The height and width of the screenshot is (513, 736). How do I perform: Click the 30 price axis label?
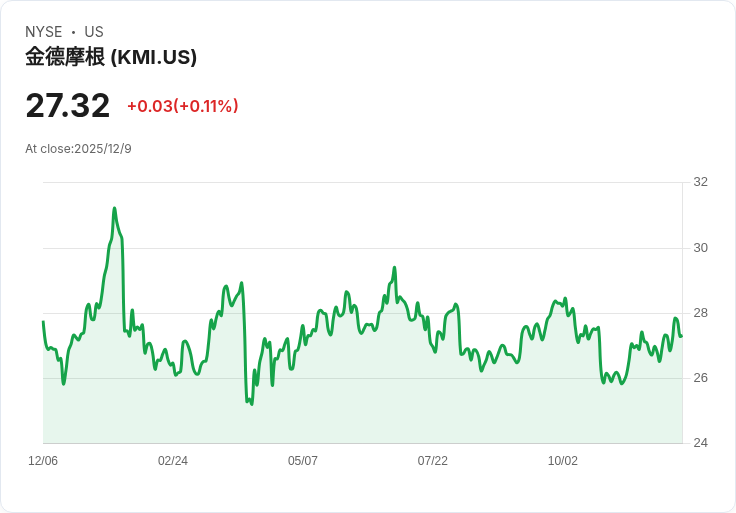[700, 248]
